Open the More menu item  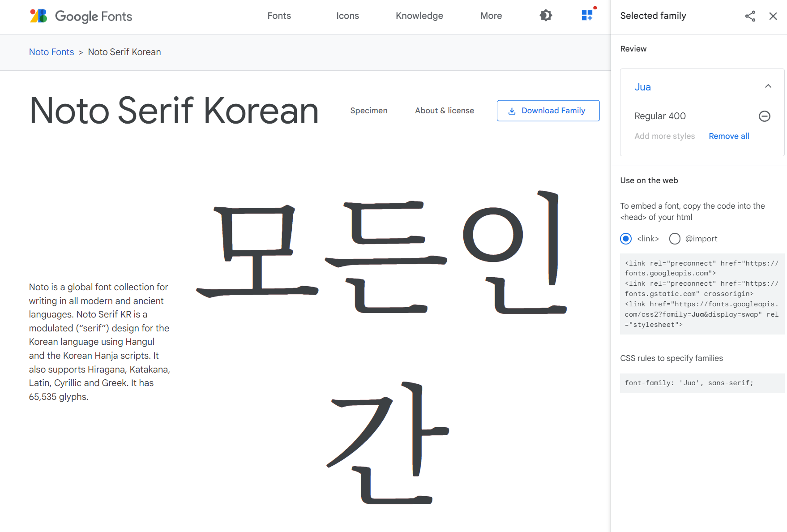pyautogui.click(x=491, y=16)
